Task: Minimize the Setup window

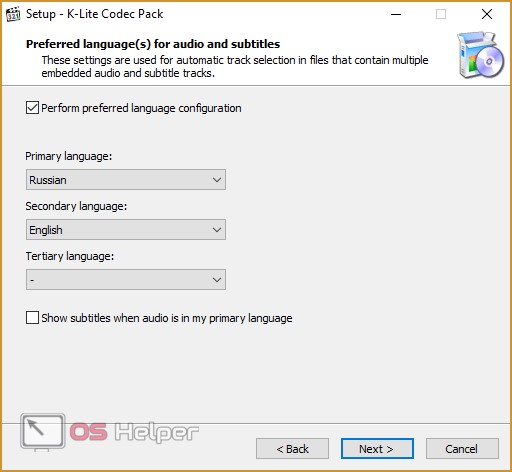Action: pos(396,14)
